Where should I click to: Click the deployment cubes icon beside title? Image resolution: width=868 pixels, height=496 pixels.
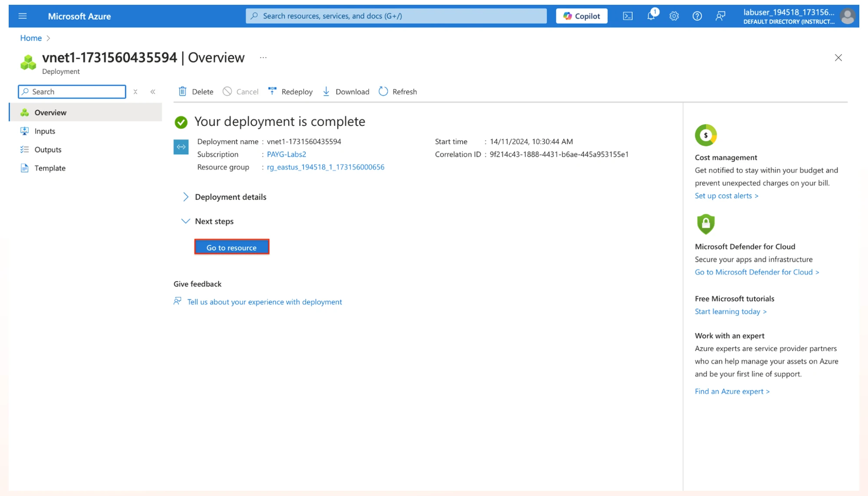coord(28,63)
